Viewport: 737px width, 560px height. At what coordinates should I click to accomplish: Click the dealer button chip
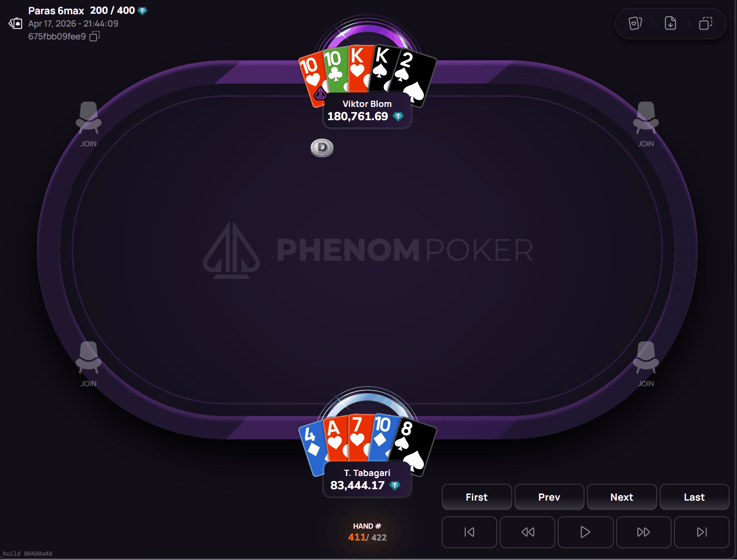click(322, 148)
